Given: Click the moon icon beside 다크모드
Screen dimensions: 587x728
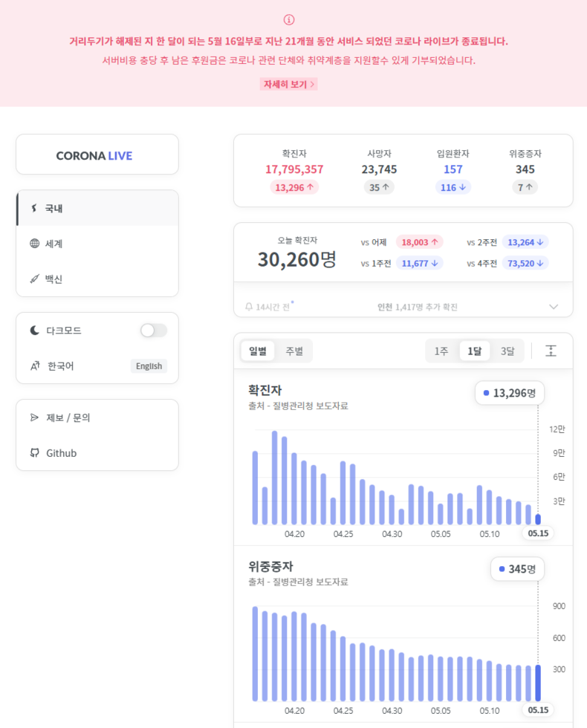Looking at the screenshot, I should click(x=34, y=331).
